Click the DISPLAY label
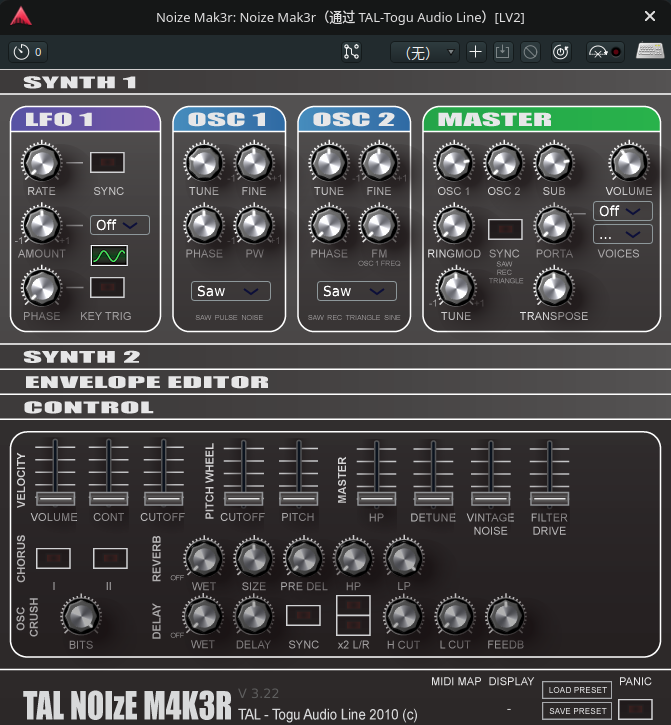Viewport: 671px width, 725px height. [511, 681]
